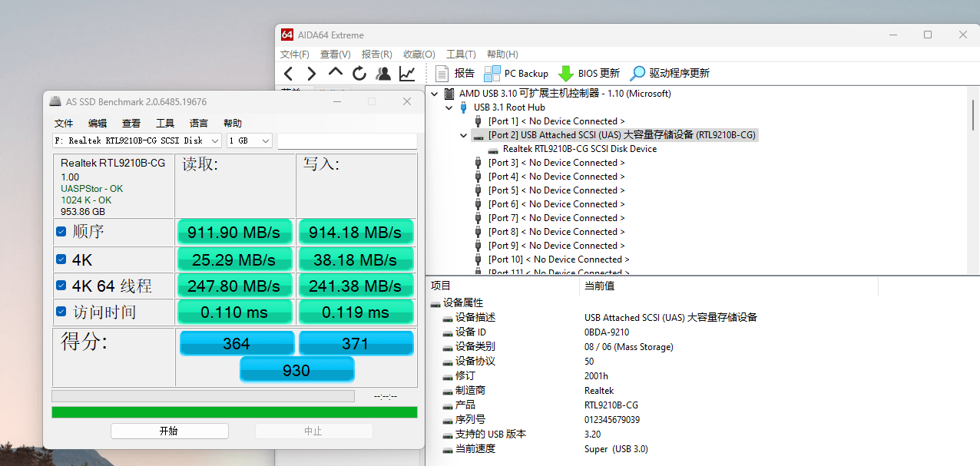This screenshot has width=980, height=466.
Task: Collapse AMD USB 3.10 controller node
Action: (435, 94)
